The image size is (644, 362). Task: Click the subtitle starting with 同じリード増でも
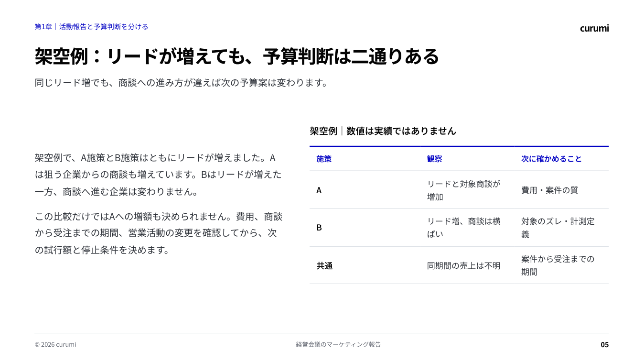point(182,82)
